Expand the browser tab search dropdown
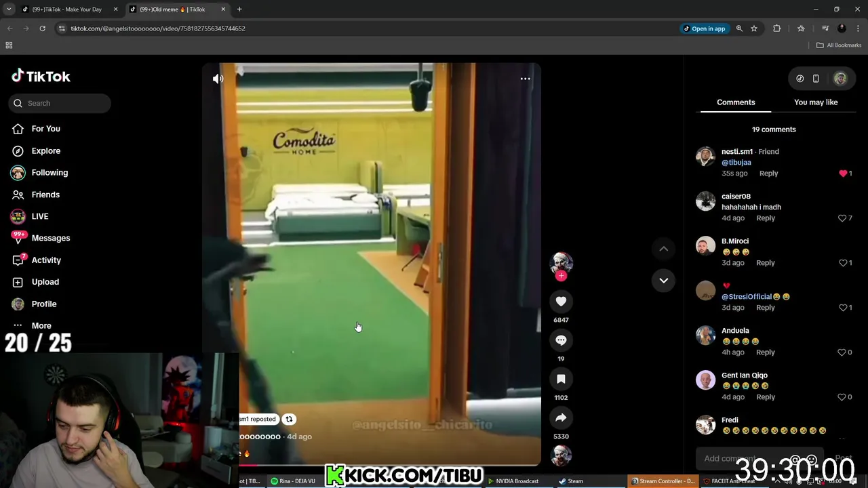The width and height of the screenshot is (868, 488). click(x=9, y=9)
